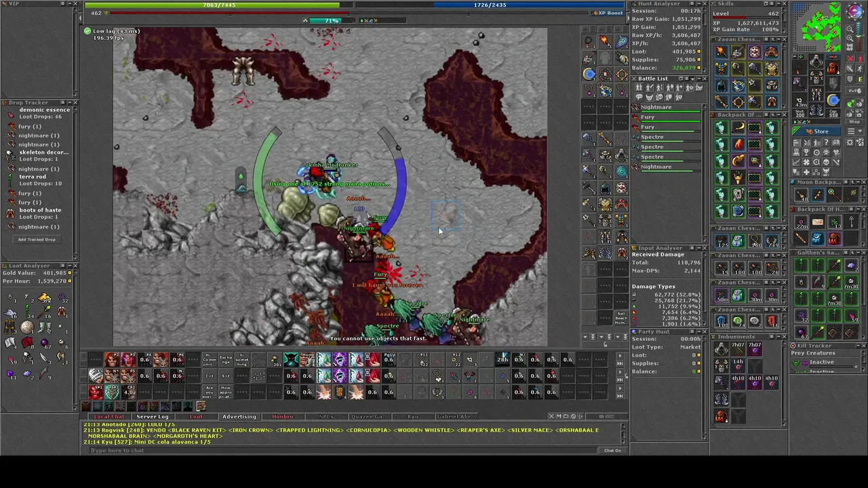
Task: Step the action bar down with the second arrow
Action: pyautogui.click(x=620, y=364)
